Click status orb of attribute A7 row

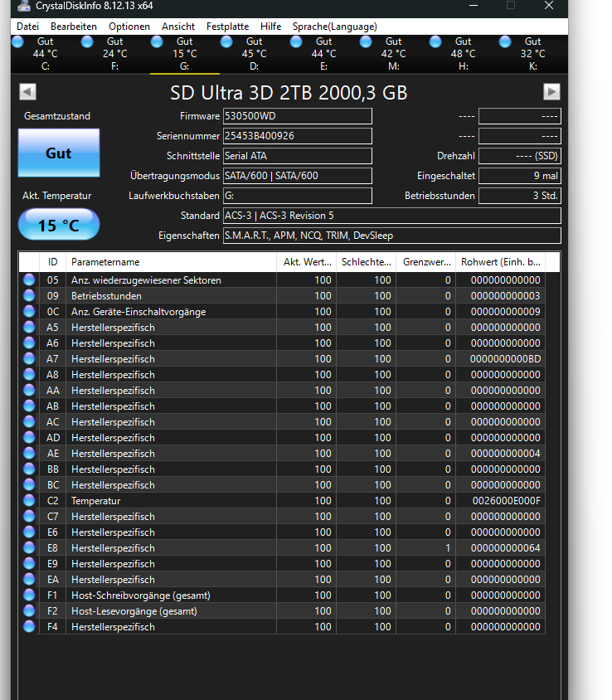(x=29, y=358)
